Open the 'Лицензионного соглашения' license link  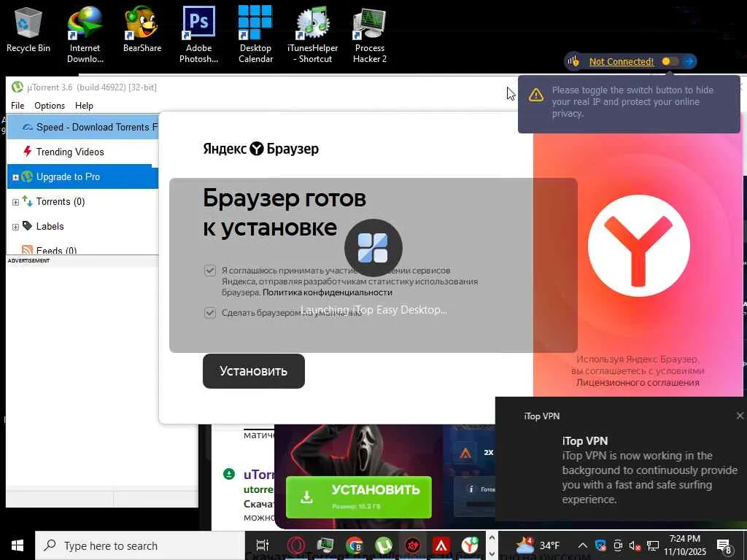pyautogui.click(x=638, y=382)
